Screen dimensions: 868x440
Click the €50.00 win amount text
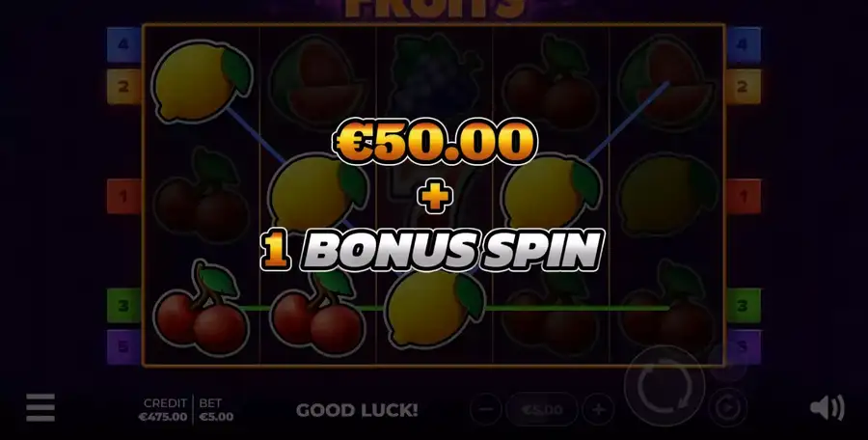coord(435,141)
